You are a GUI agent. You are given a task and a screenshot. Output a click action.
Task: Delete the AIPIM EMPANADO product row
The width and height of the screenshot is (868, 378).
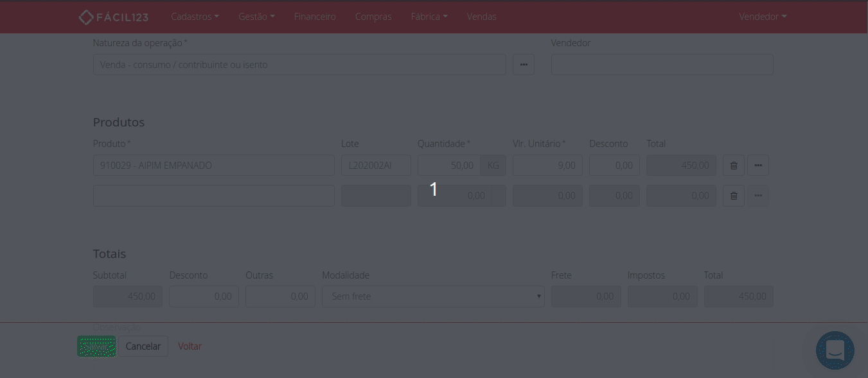[x=734, y=166]
